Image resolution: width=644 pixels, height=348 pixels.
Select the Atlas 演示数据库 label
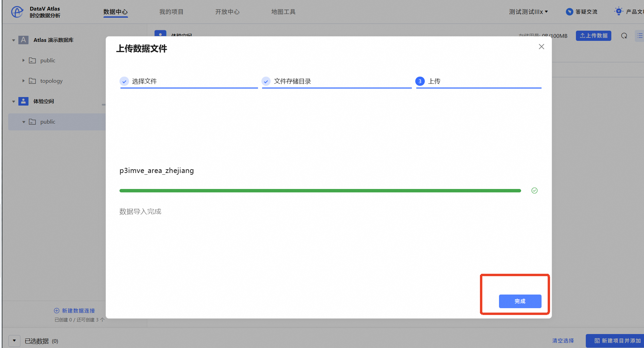[53, 40]
